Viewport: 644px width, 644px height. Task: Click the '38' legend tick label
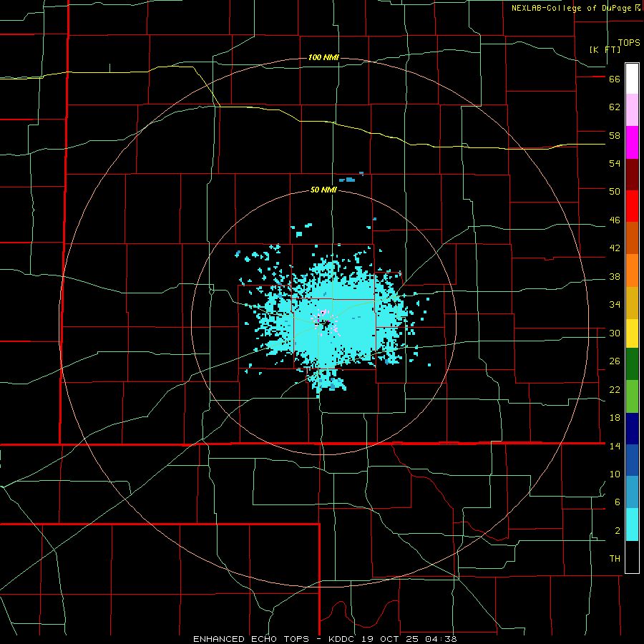(x=615, y=277)
